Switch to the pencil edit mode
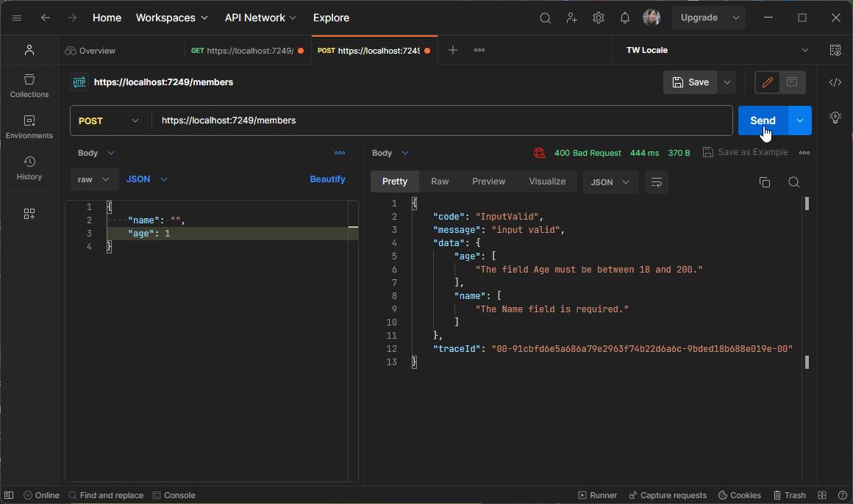This screenshot has width=853, height=504. [768, 82]
